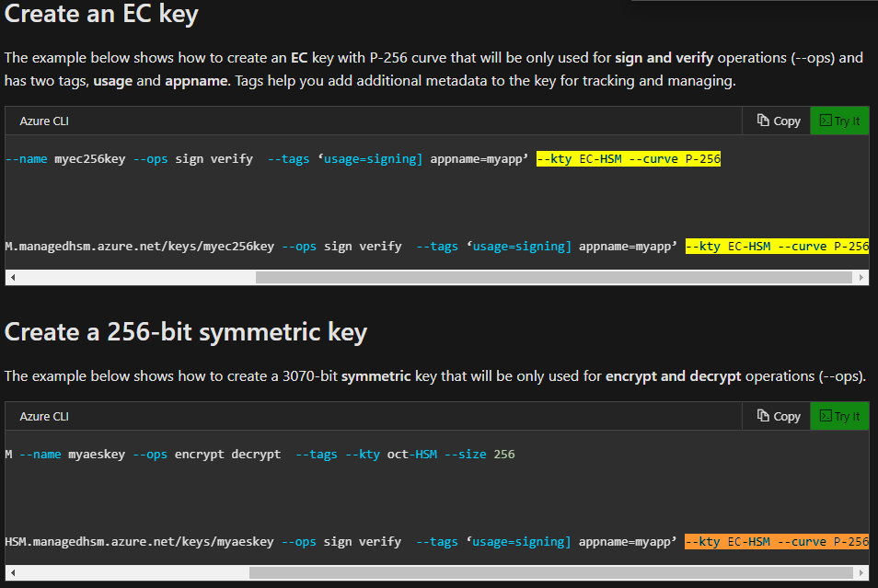This screenshot has height=588, width=878.
Task: Click the 'Create an EC key' heading
Action: coord(101,14)
